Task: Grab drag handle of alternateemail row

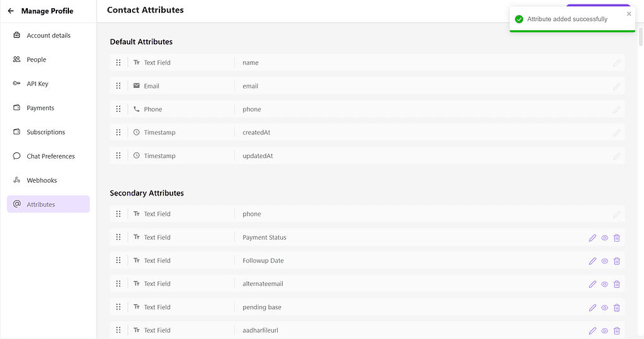Action: [118, 283]
